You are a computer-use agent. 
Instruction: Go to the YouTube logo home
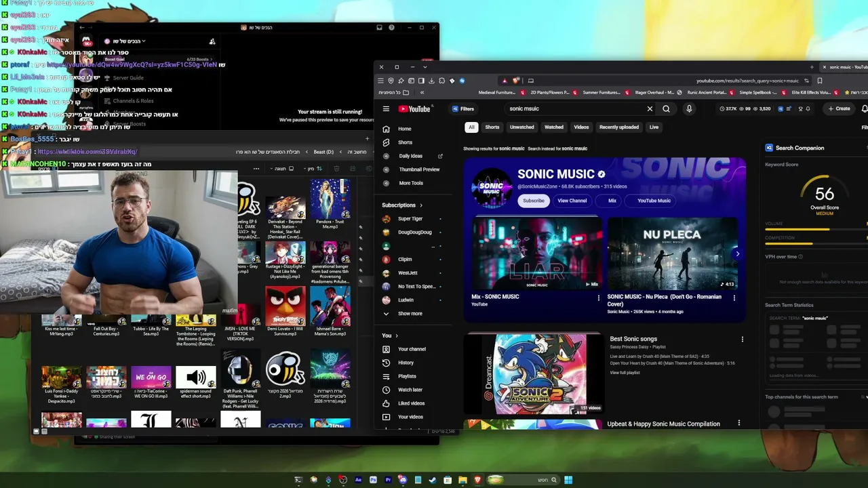(414, 108)
